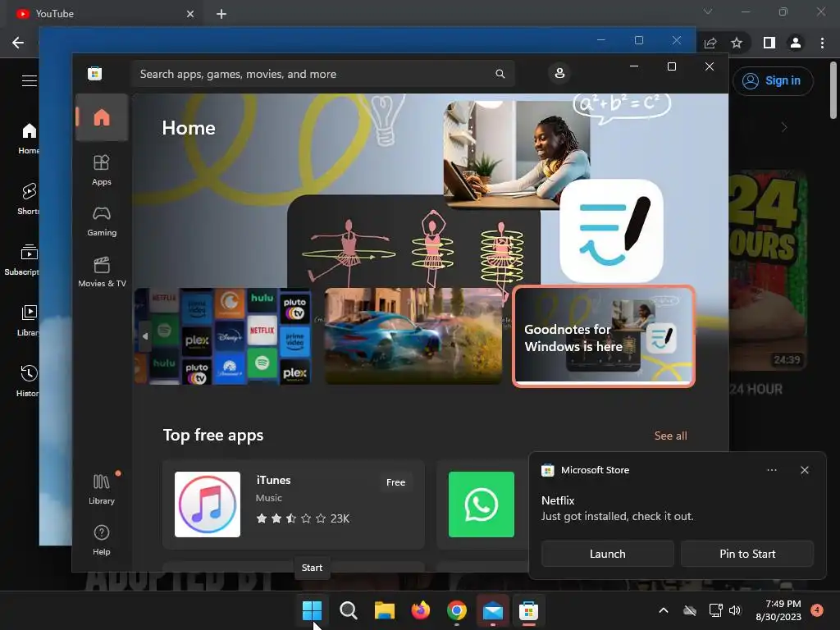Viewport: 840px width, 630px height.
Task: Click the search magnifier in the Store
Action: (500, 74)
